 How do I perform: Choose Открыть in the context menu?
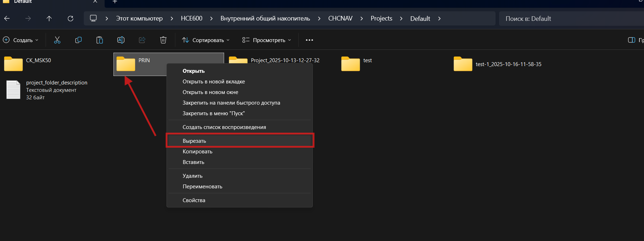pyautogui.click(x=240, y=71)
